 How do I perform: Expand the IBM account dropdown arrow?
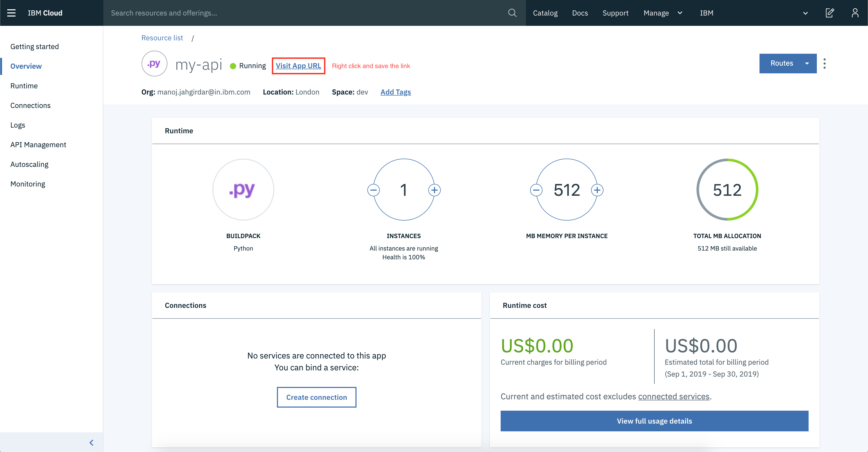coord(804,13)
